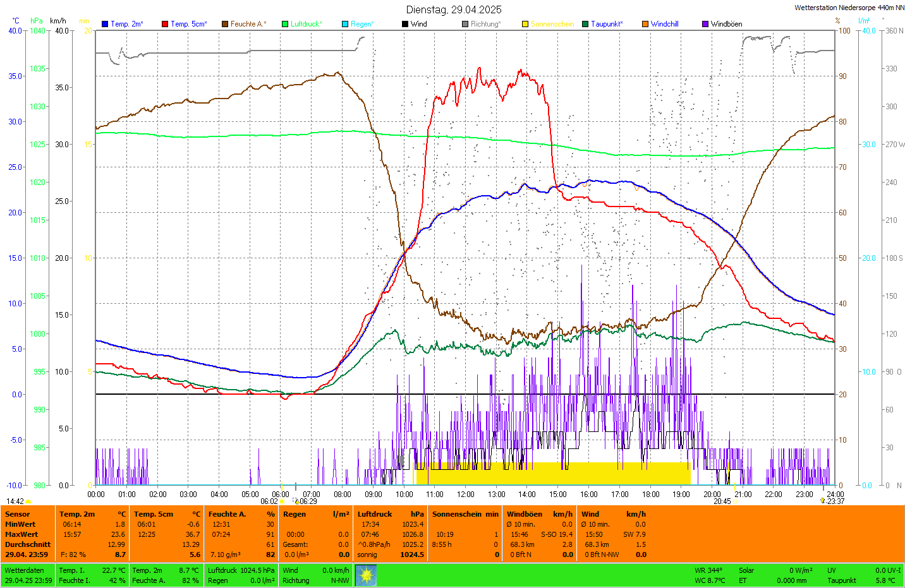Click the red Temp. 5cm legend square
This screenshot has width=905, height=588.
point(165,24)
